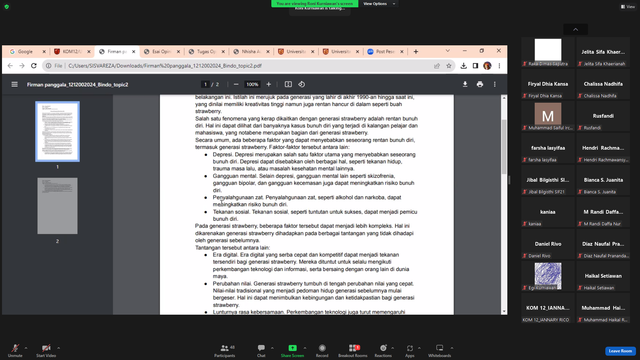640x360 pixels.
Task: Open the Reactions menu
Action: pos(383,350)
